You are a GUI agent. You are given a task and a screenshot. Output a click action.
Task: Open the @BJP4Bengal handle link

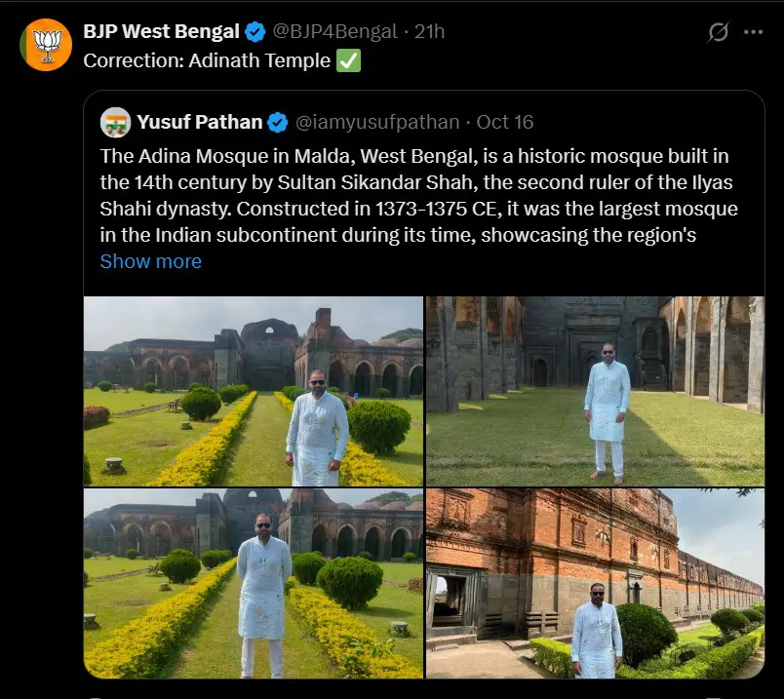(334, 32)
